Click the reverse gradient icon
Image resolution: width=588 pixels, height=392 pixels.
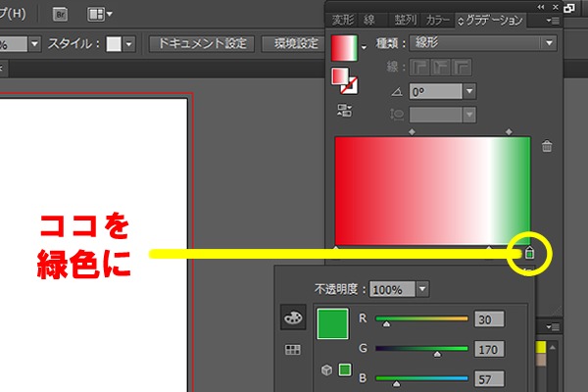[x=344, y=110]
